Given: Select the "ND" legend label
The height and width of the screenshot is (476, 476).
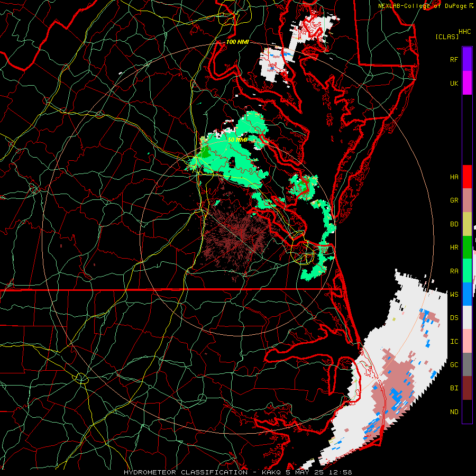Looking at the screenshot, I should pos(454,412).
